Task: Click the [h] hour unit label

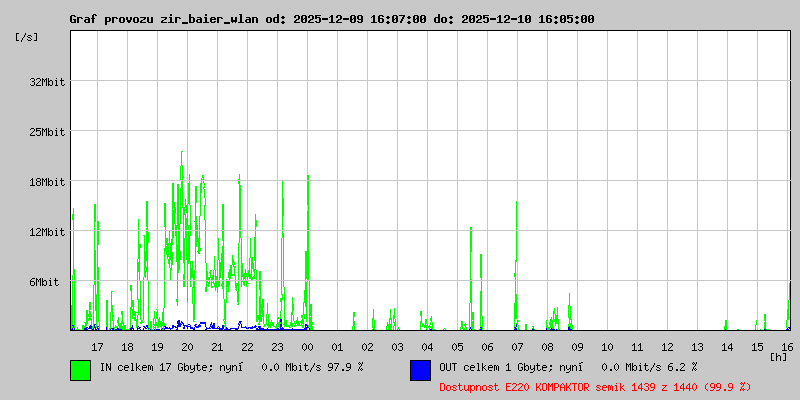Action: pos(778,356)
